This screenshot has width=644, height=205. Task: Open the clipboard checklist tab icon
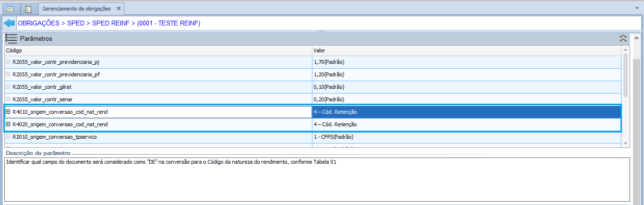[28, 9]
